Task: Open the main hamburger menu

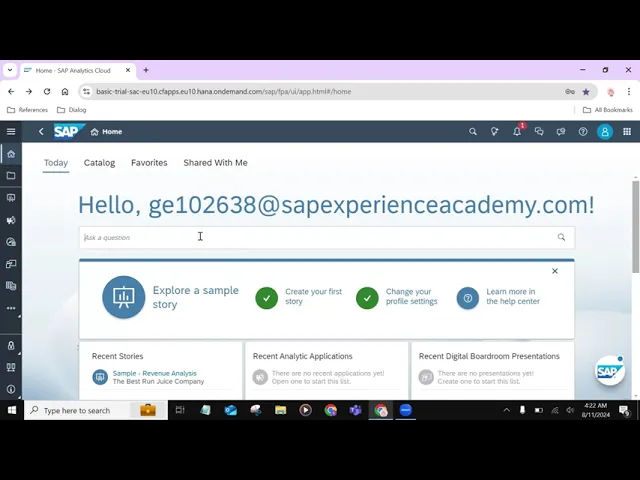Action: coord(11,131)
